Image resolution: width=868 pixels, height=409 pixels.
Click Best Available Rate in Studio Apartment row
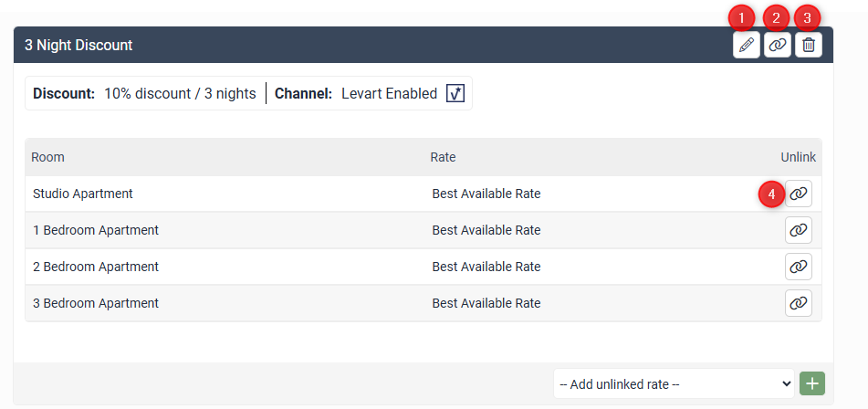click(486, 194)
